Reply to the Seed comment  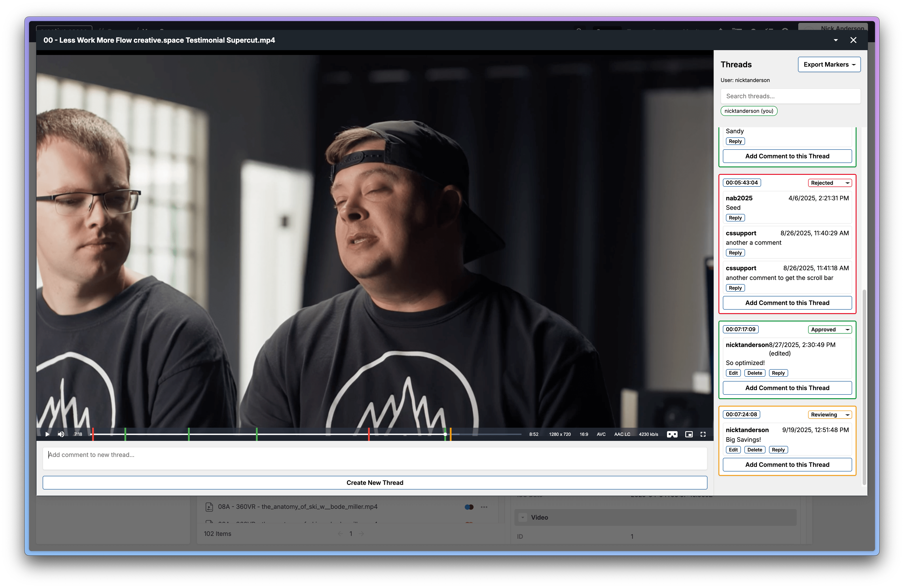coord(735,218)
